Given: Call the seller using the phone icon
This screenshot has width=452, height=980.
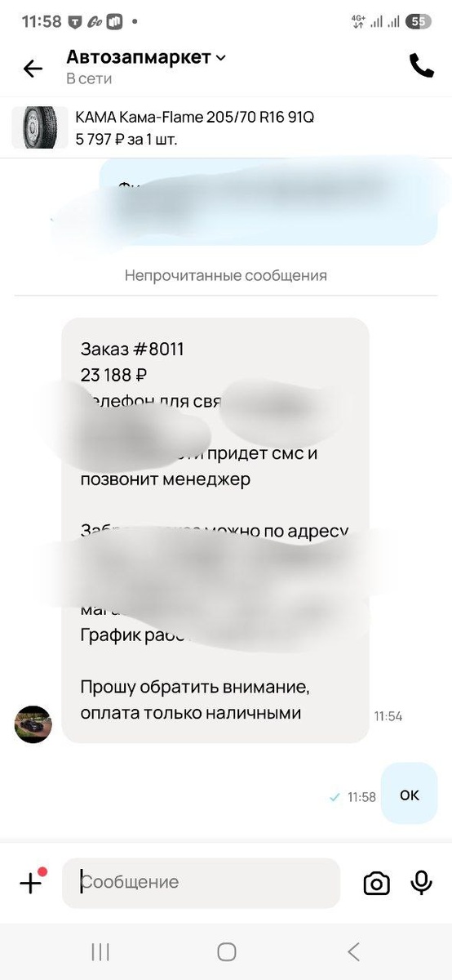Looking at the screenshot, I should (421, 65).
